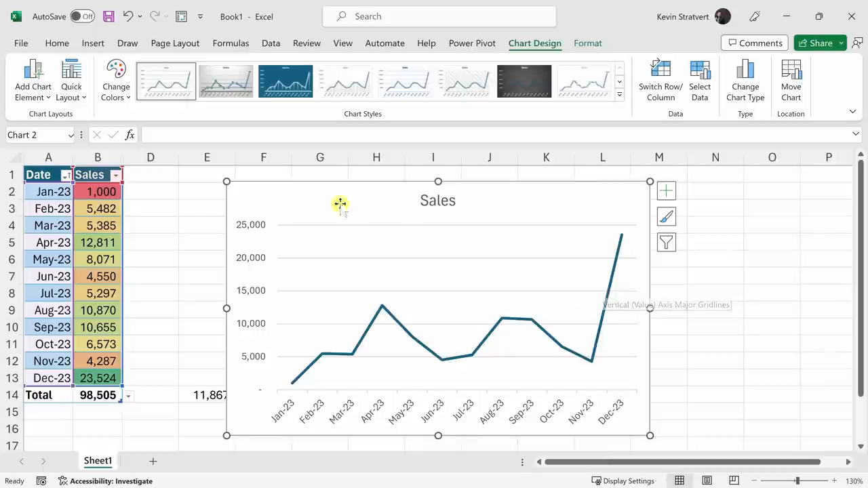Select the Total cell 98,505
Screen dimensions: 868x488
click(98, 395)
